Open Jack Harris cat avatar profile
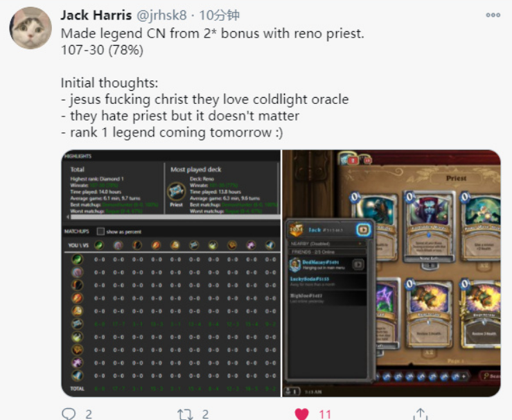The height and width of the screenshot is (420, 512). [x=30, y=28]
